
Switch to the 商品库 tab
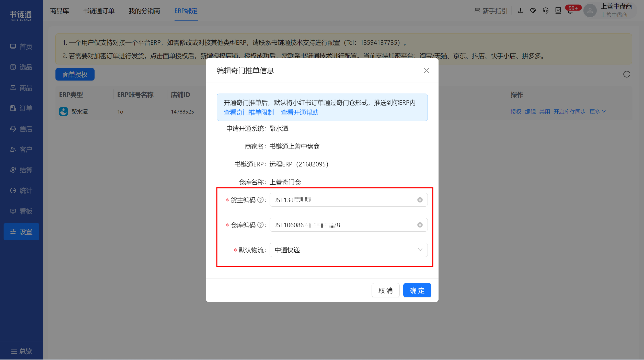(60, 11)
